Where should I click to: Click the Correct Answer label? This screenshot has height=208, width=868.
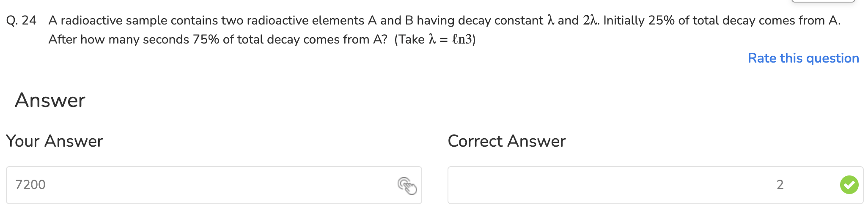point(506,141)
